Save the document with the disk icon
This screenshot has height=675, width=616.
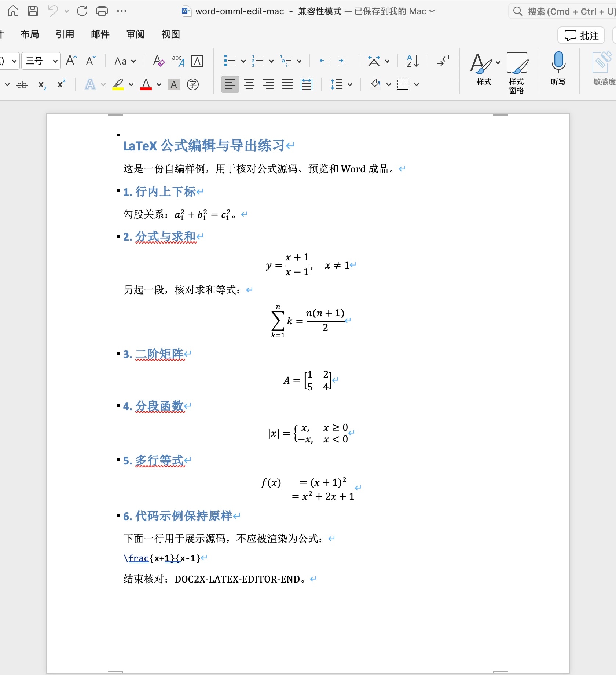[33, 11]
